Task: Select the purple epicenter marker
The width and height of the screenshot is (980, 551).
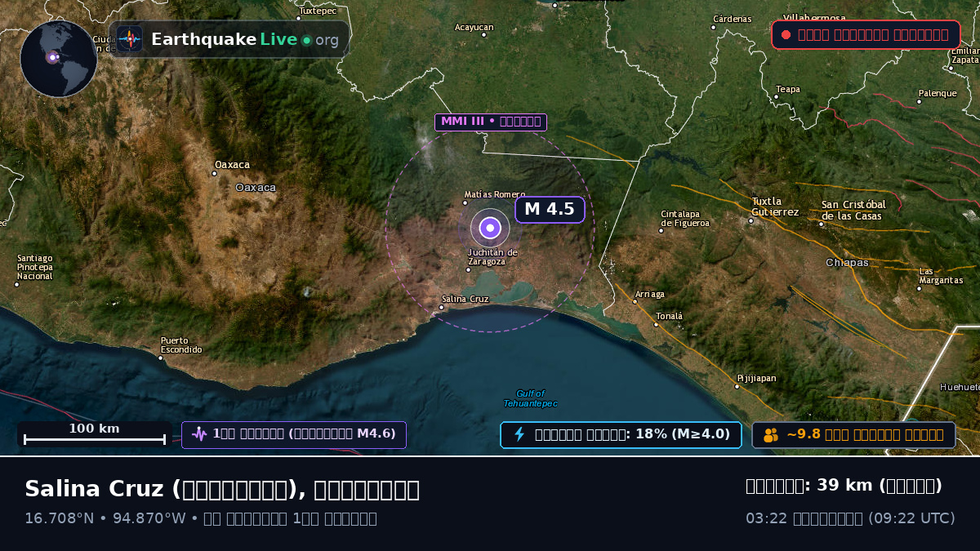Action: point(490,228)
